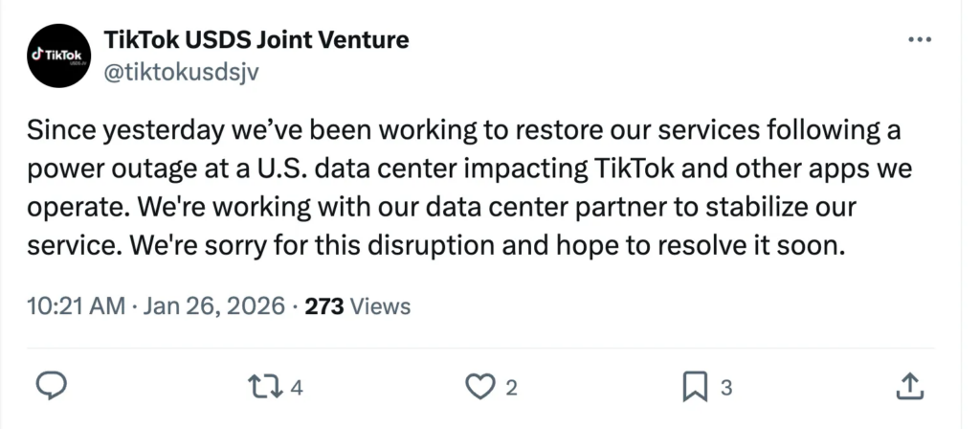Open the share icon for this post
The width and height of the screenshot is (980, 429).
pyautogui.click(x=909, y=386)
